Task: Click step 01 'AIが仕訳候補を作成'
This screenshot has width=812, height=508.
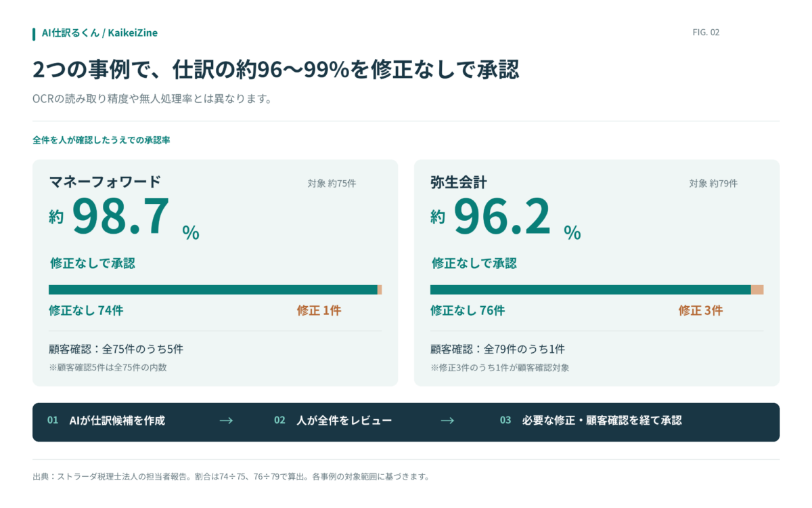Action: (x=117, y=421)
